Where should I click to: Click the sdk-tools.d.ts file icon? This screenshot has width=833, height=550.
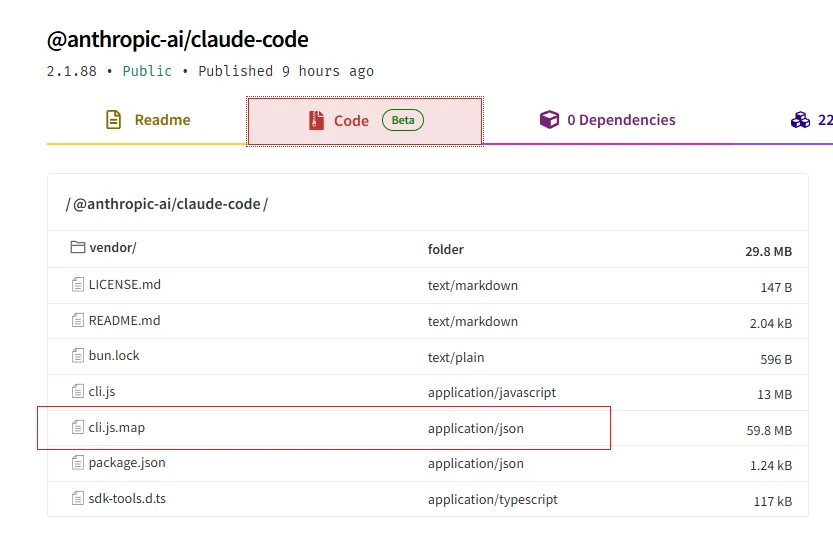click(78, 499)
